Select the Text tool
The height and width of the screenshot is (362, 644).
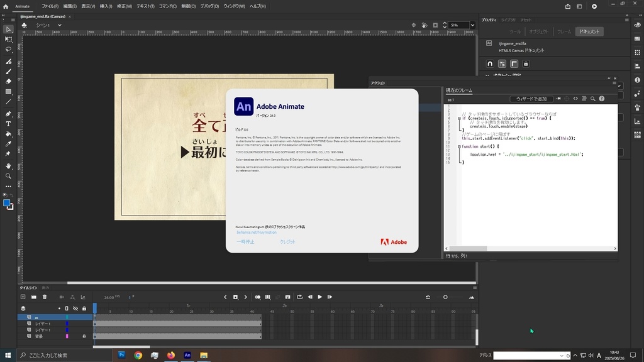coord(8,124)
